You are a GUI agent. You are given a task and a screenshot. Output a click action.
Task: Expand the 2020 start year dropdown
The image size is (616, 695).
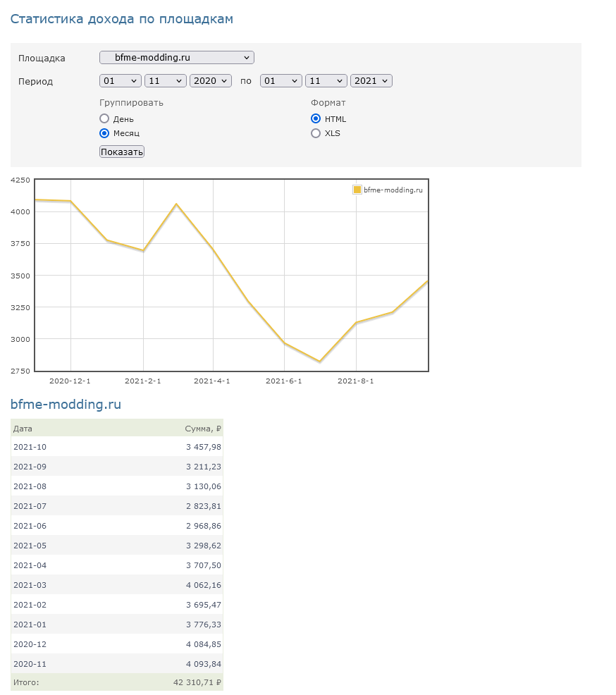pos(210,81)
